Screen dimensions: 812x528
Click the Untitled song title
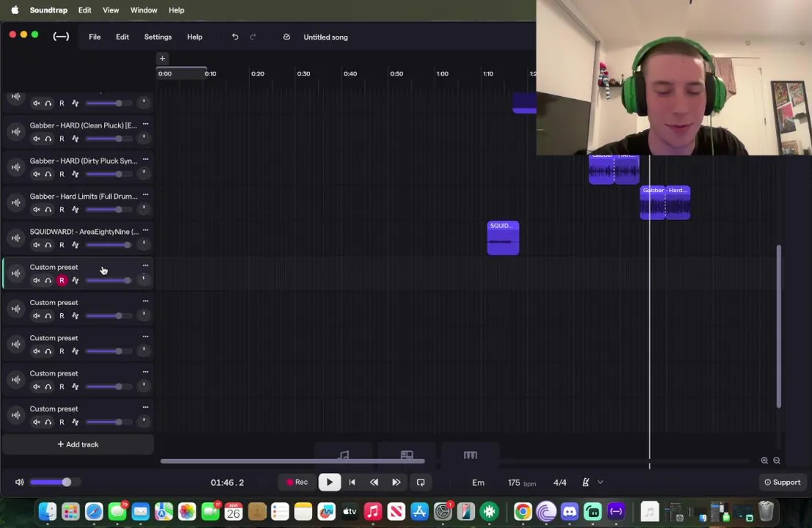(325, 37)
